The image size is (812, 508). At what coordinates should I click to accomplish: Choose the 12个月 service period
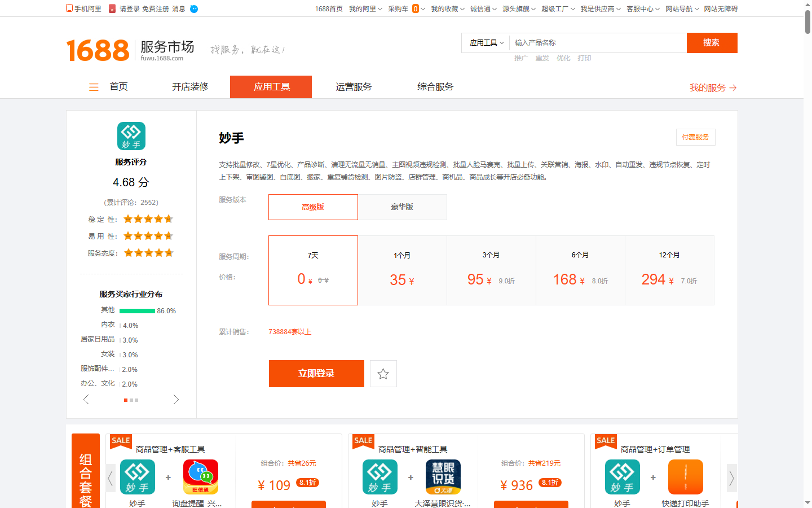(x=669, y=270)
